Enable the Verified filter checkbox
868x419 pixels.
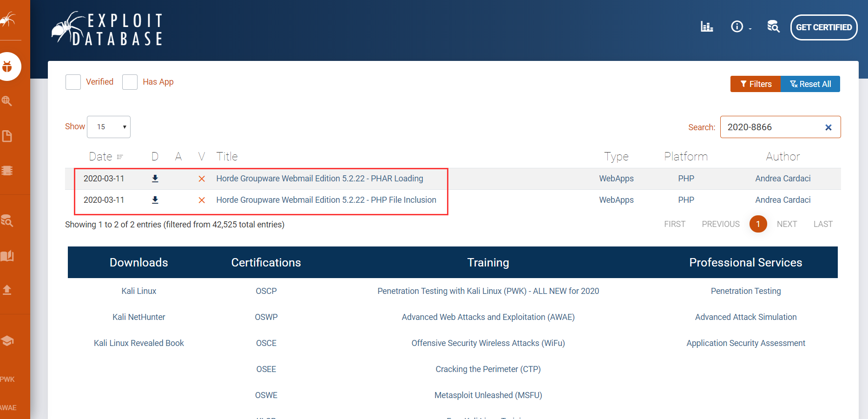(73, 82)
